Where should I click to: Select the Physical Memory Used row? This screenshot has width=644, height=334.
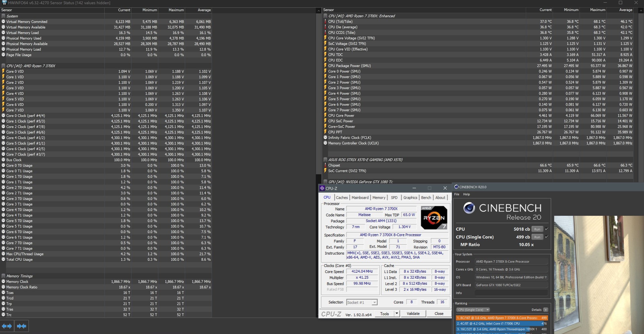tap(106, 38)
